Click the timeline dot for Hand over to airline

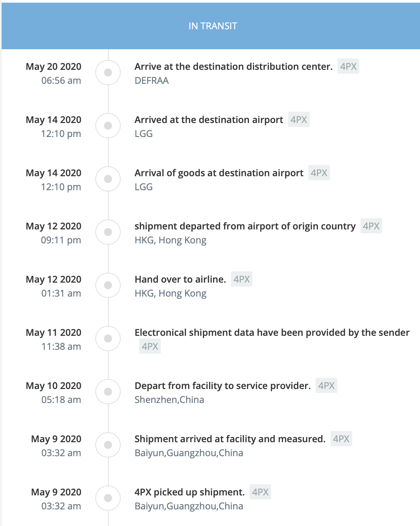[x=108, y=285]
